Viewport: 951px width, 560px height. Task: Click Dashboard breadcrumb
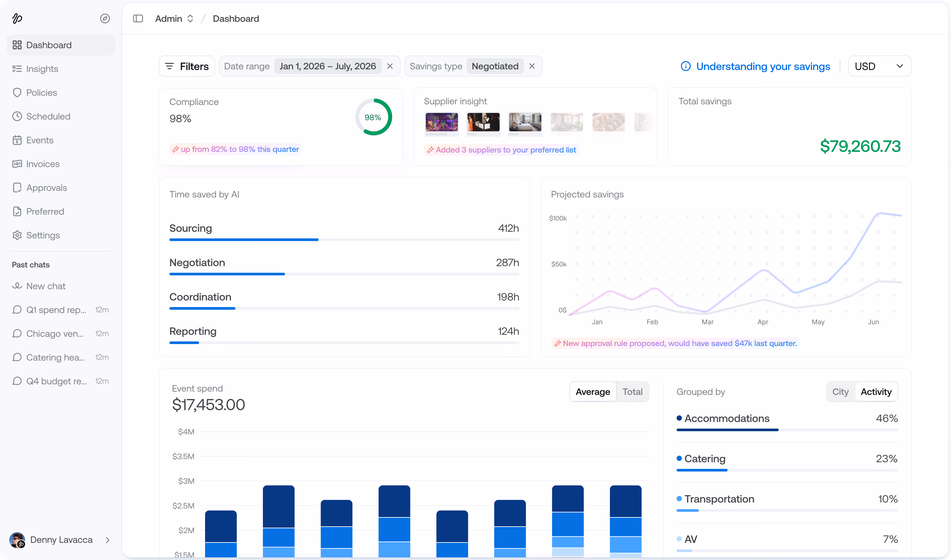236,18
